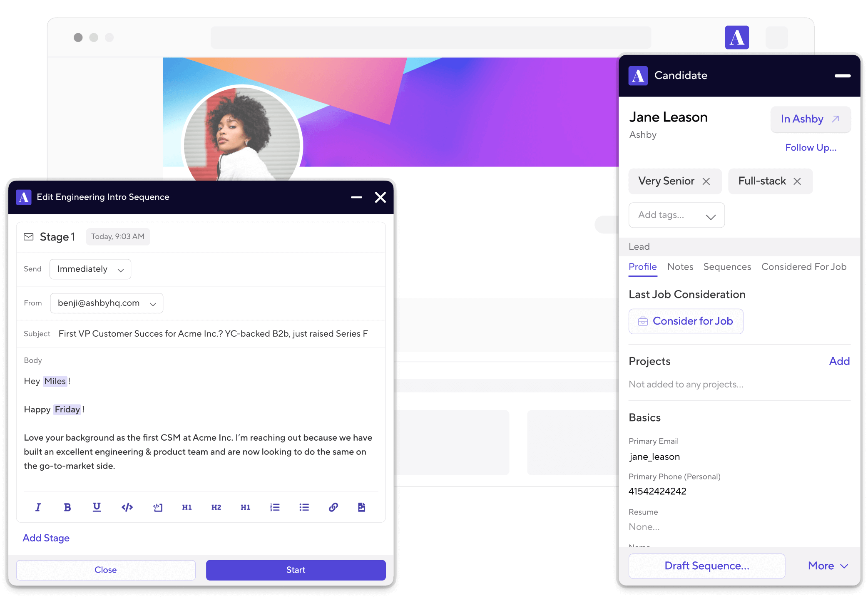The image size is (868, 598).
Task: Click the hyperlink insertion icon
Action: tap(334, 507)
